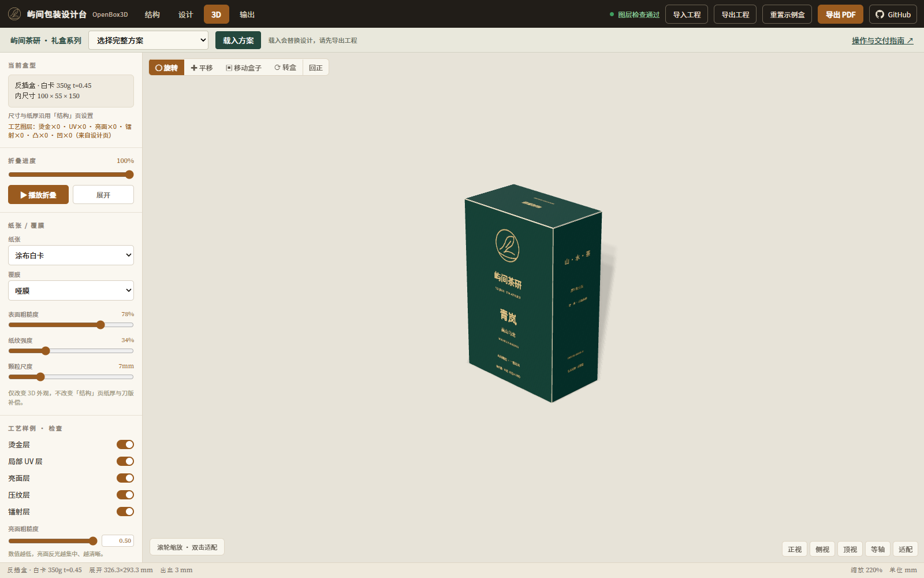Turn off the 压纹层 switch
This screenshot has width=924, height=578.
coord(125,495)
